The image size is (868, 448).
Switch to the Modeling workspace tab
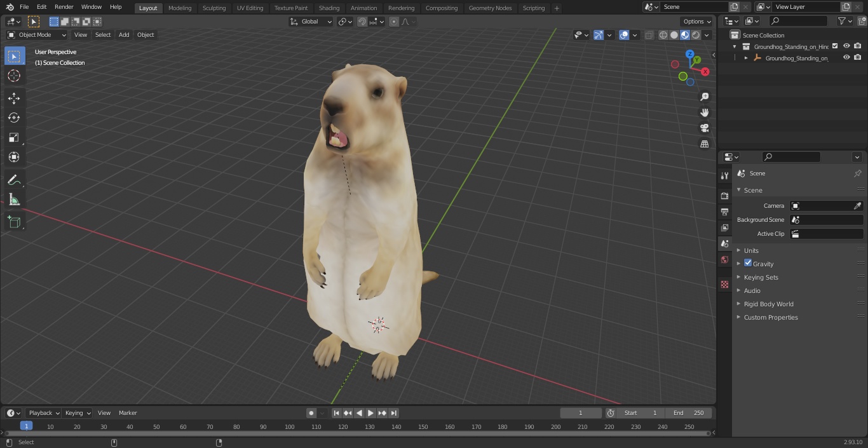[180, 8]
